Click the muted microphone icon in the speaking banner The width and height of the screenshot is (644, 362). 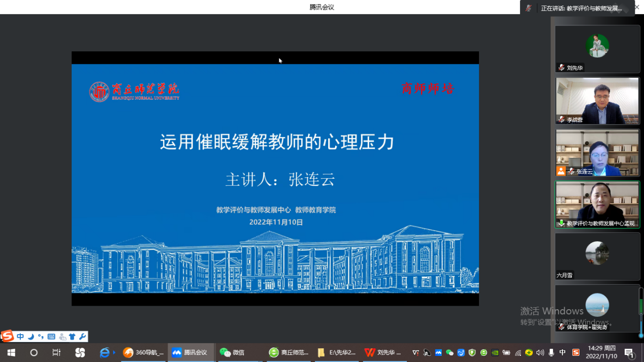pyautogui.click(x=529, y=8)
